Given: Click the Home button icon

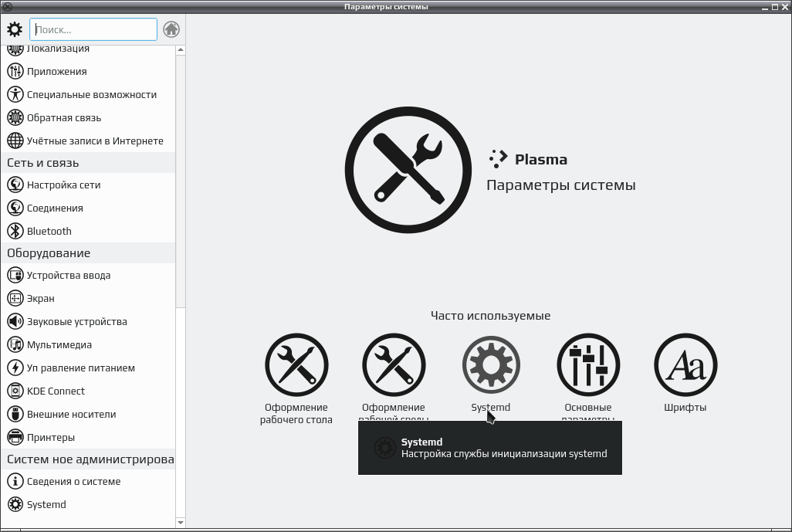Looking at the screenshot, I should pyautogui.click(x=171, y=29).
